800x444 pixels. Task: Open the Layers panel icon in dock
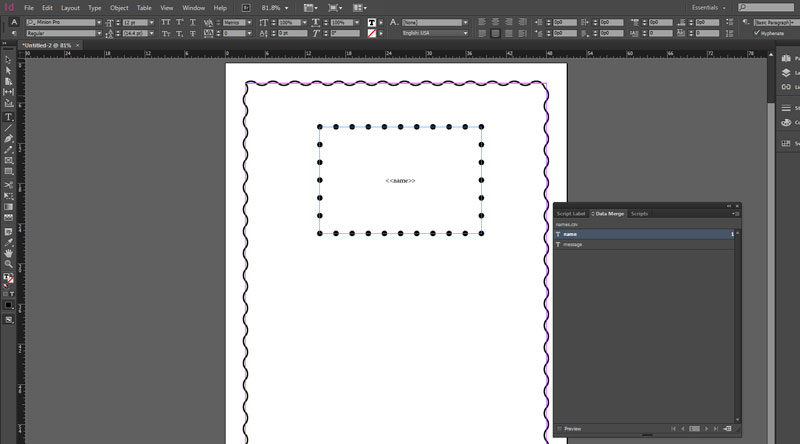coord(786,73)
